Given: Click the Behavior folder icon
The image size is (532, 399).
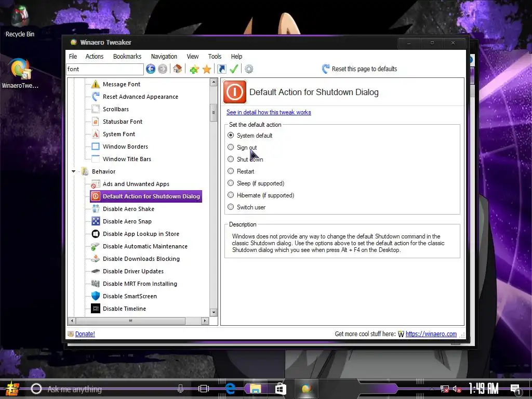Looking at the screenshot, I should [x=85, y=171].
